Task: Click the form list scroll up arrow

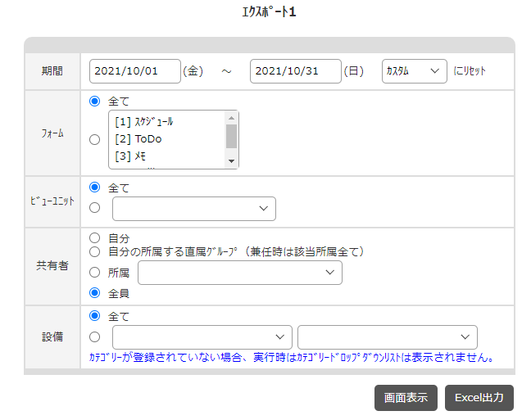Action: click(232, 118)
